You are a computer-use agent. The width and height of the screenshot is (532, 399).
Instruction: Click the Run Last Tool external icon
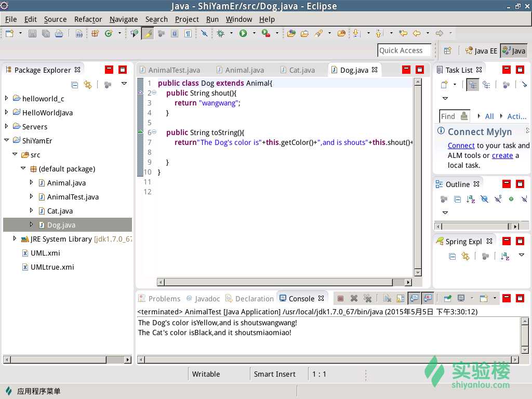click(x=266, y=33)
